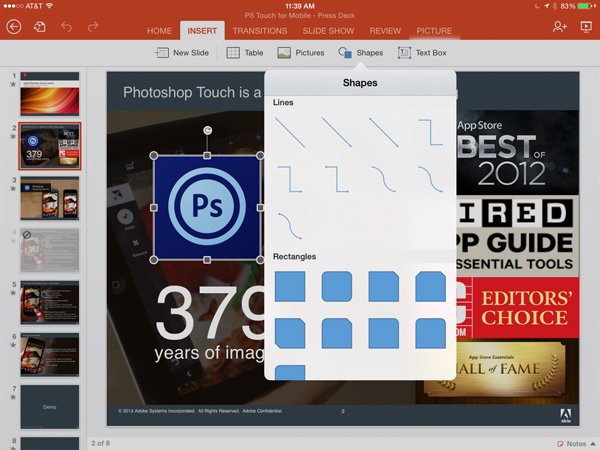The width and height of the screenshot is (600, 450).
Task: Switch to the HOME tab
Action: [159, 31]
